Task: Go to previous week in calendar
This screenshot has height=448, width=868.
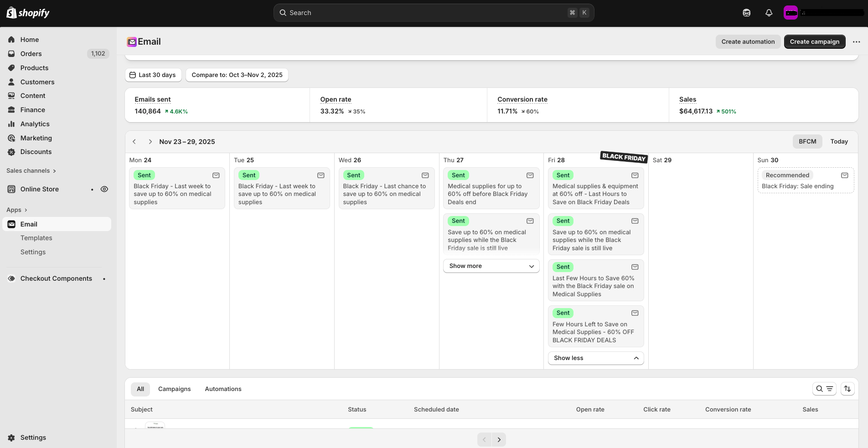Action: click(134, 142)
